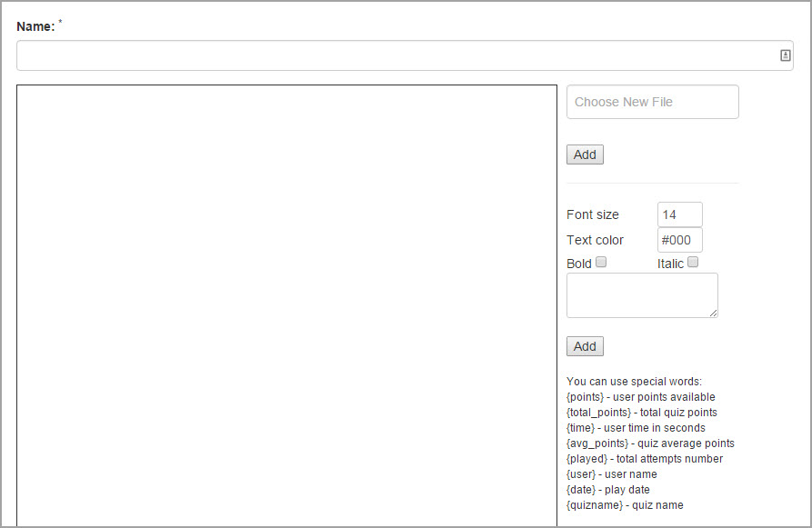
Task: Click the "{played} - total attempts number" line
Action: 645,459
